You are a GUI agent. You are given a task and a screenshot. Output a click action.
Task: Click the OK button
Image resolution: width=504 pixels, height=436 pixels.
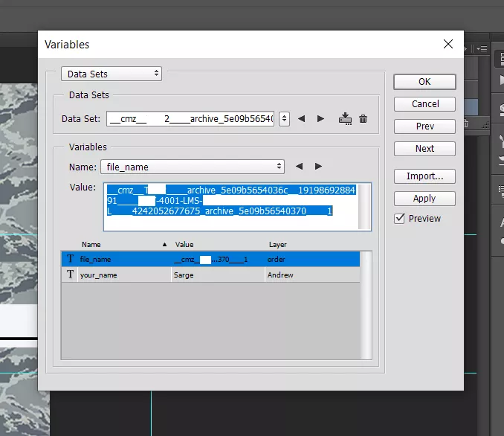pyautogui.click(x=424, y=82)
